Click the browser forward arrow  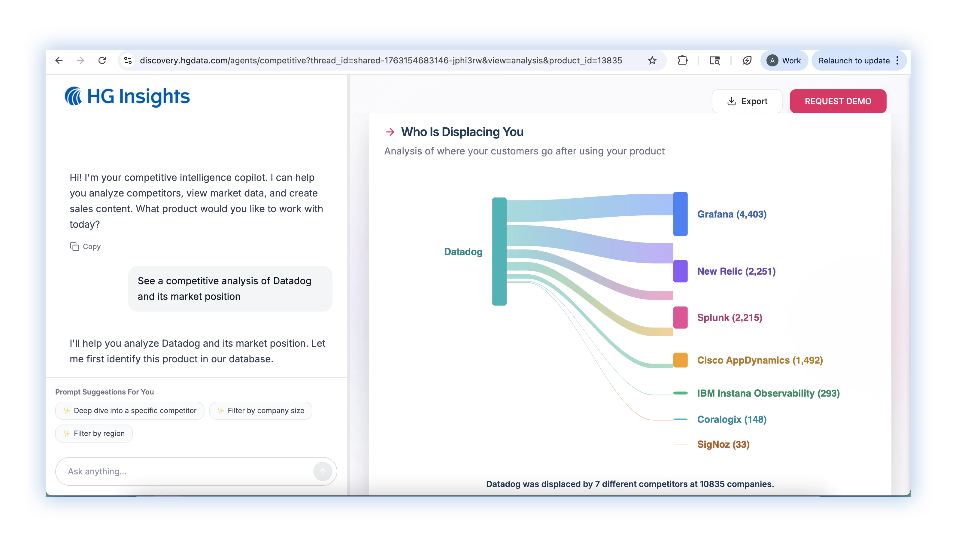[80, 60]
